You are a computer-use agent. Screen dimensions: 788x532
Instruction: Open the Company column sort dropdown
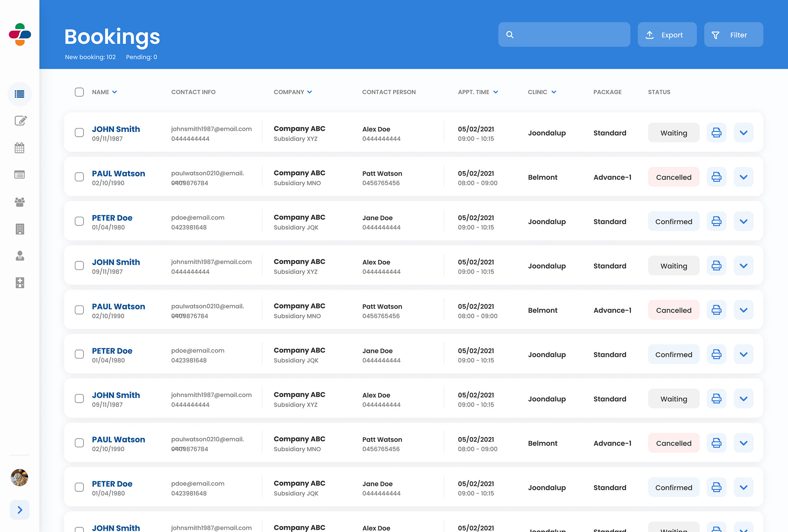[310, 92]
